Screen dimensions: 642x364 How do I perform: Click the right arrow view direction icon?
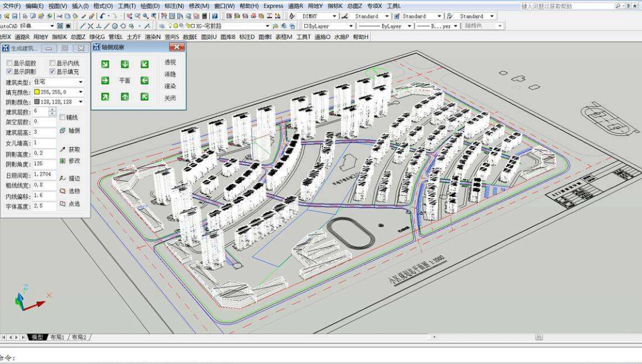click(x=105, y=81)
